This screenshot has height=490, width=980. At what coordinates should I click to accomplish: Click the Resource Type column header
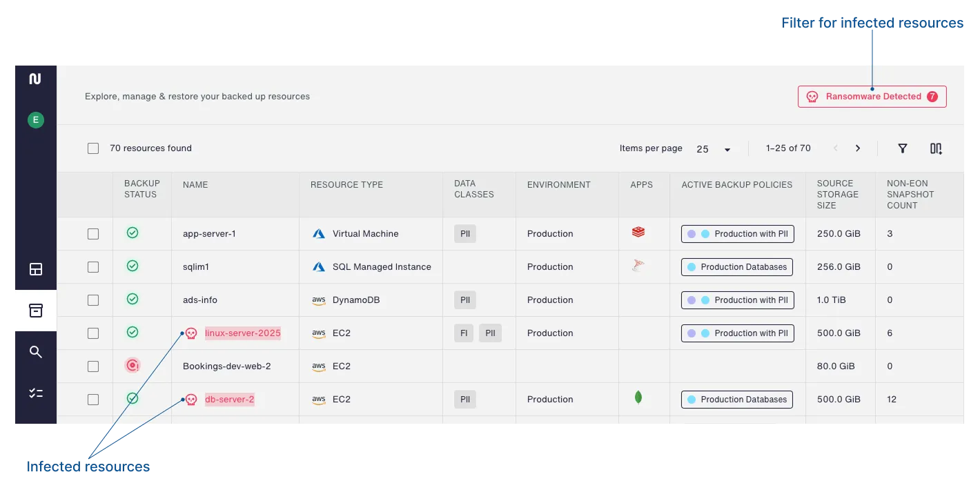(346, 185)
